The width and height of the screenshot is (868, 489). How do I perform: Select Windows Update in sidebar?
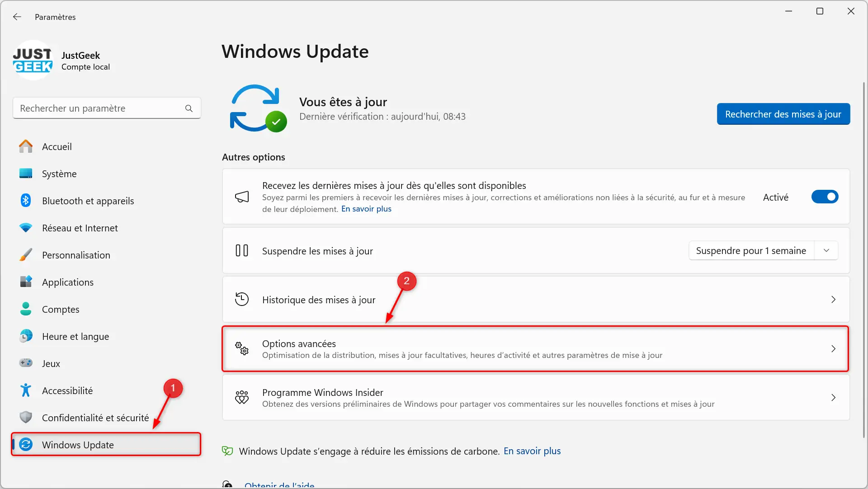(107, 445)
